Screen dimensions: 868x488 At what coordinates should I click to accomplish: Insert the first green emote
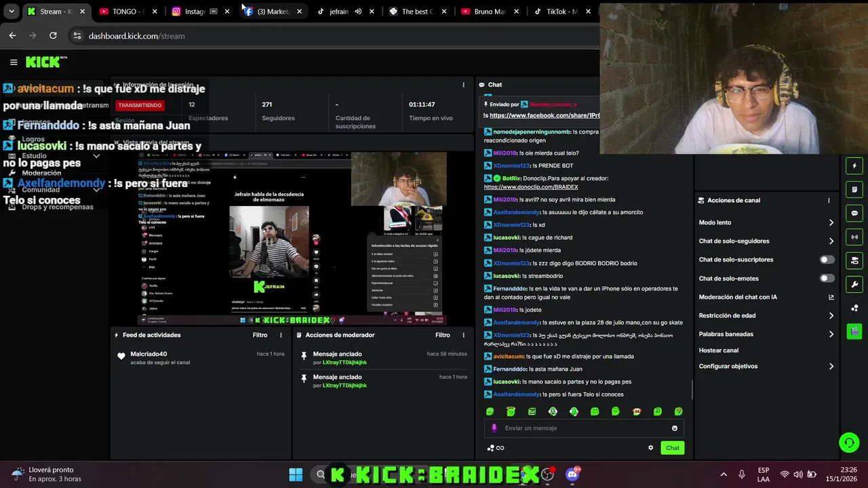click(490, 411)
